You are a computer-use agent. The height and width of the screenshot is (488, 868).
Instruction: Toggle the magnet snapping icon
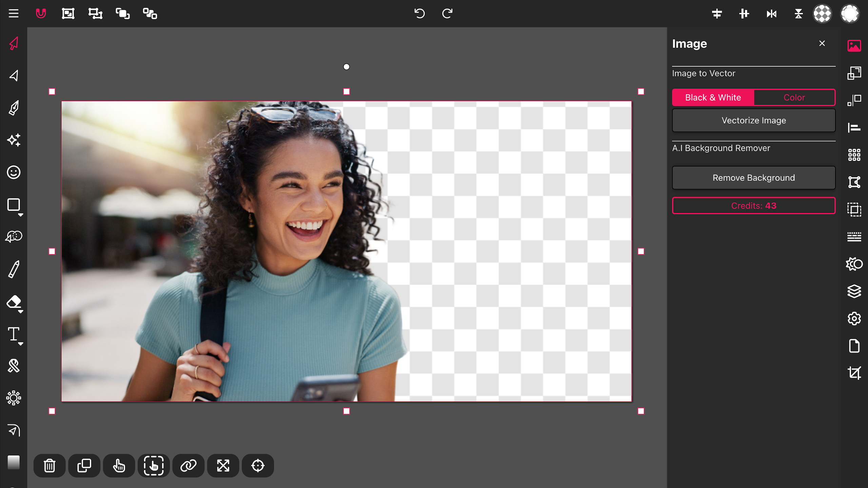pos(41,14)
